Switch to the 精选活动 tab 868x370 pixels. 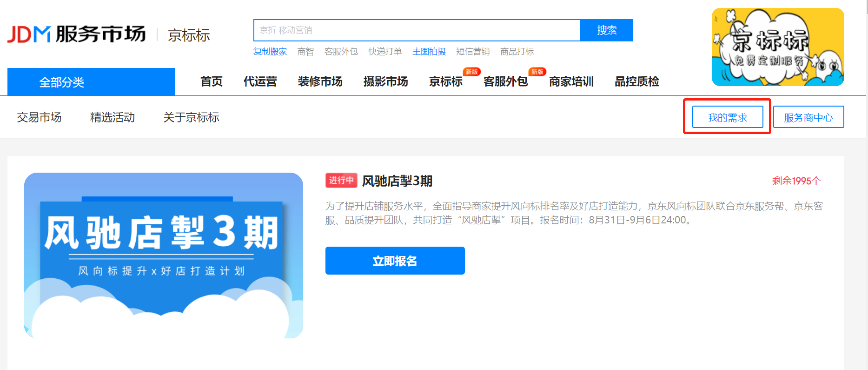(x=113, y=117)
